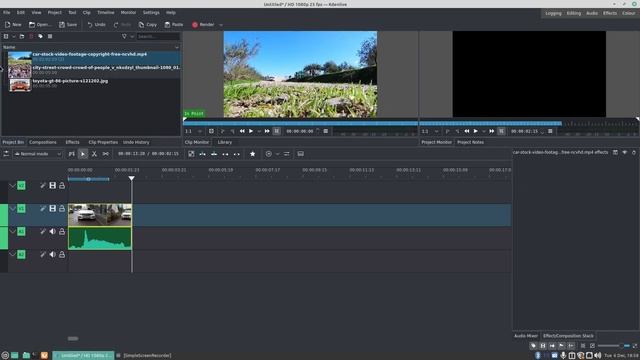640x360 pixels.
Task: Switch to the Logging workspace layout
Action: 553,13
